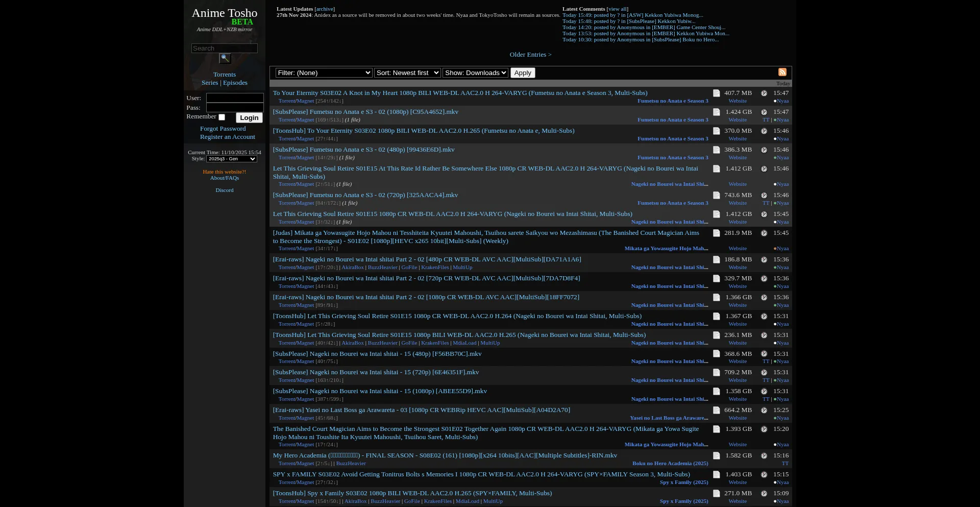
Task: Open the Older Entries link
Action: 530,55
